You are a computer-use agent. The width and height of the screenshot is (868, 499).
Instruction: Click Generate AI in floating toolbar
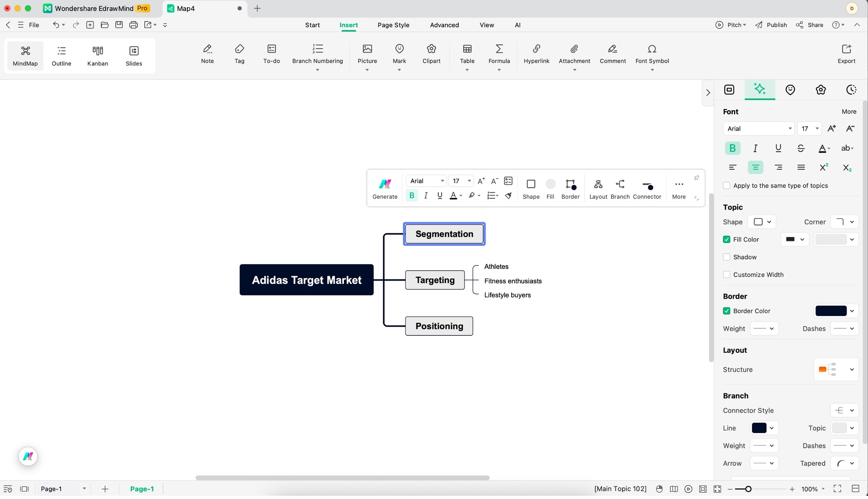pos(385,189)
